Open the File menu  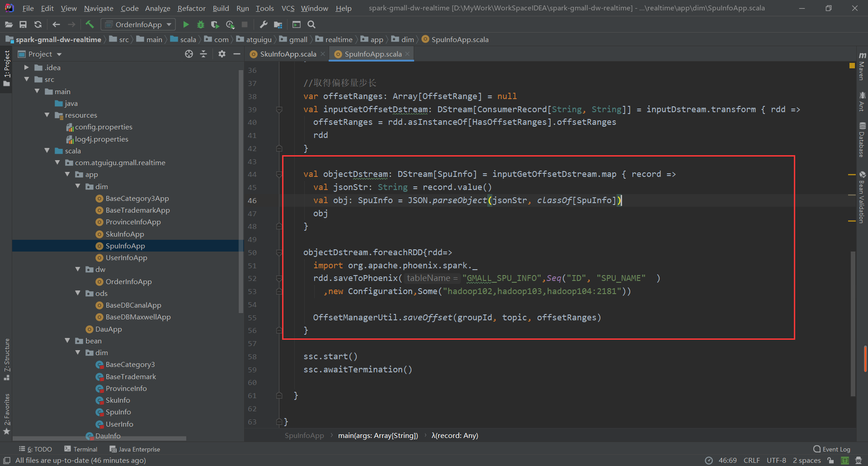click(28, 8)
